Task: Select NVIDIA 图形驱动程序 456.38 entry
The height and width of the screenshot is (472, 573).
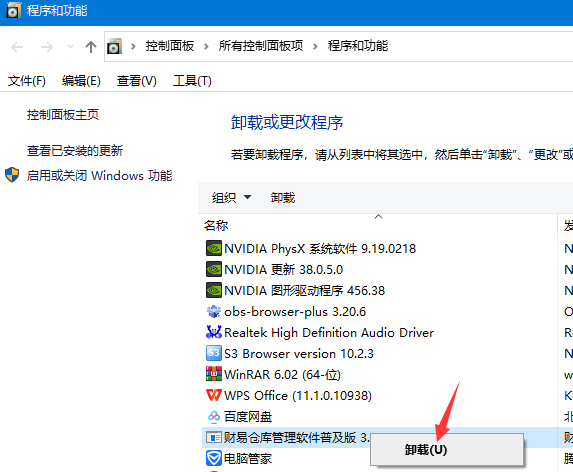Action: click(304, 290)
